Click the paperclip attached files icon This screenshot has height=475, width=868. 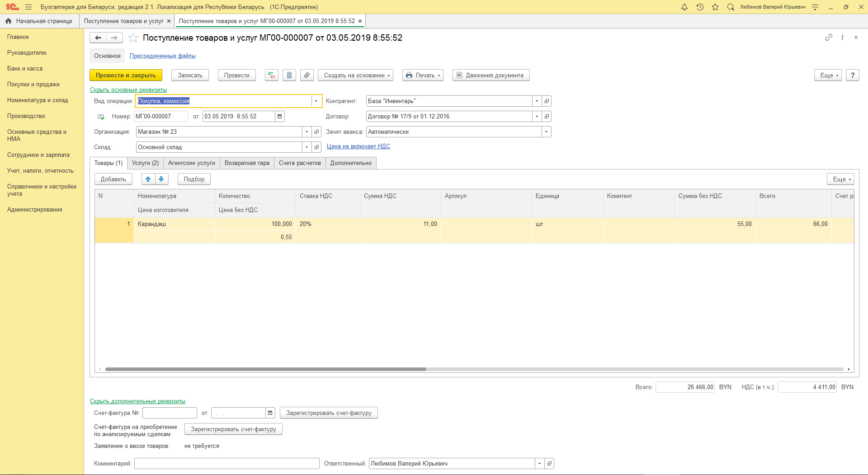[307, 75]
